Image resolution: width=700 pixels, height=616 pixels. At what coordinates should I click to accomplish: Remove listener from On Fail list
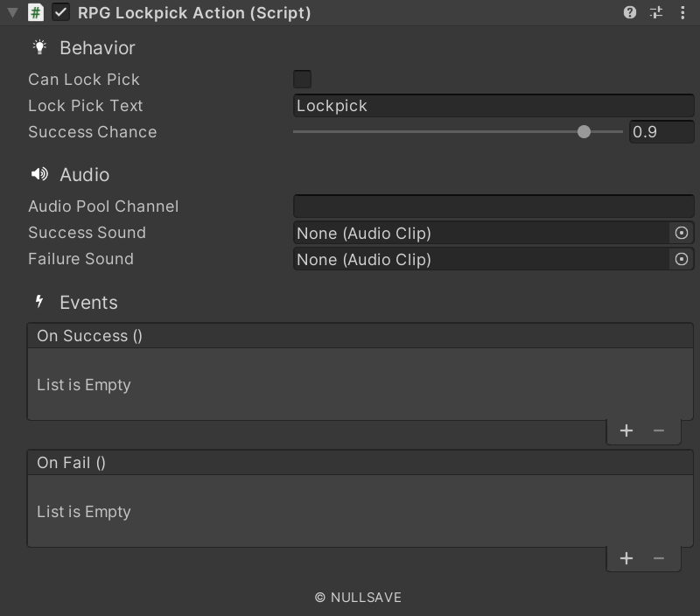[659, 558]
